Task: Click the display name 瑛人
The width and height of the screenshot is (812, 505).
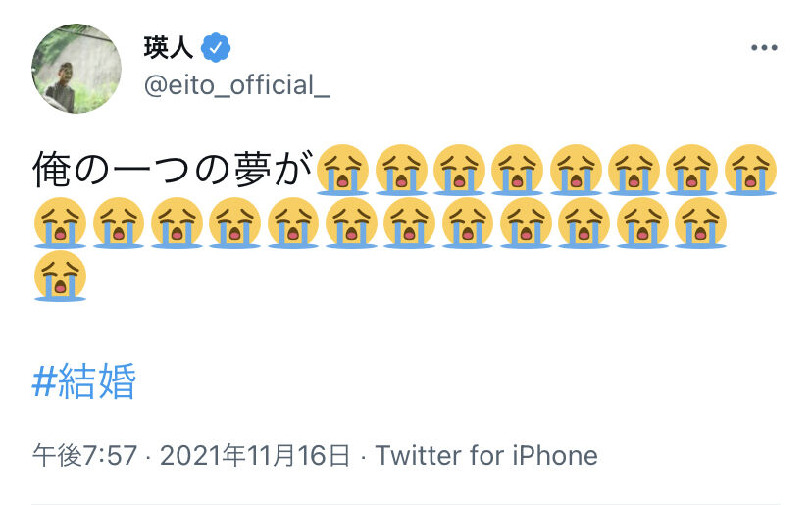Action: (x=169, y=47)
